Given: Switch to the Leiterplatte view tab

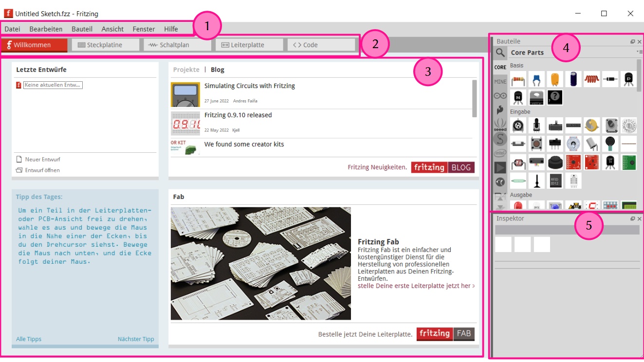Looking at the screenshot, I should pos(249,45).
